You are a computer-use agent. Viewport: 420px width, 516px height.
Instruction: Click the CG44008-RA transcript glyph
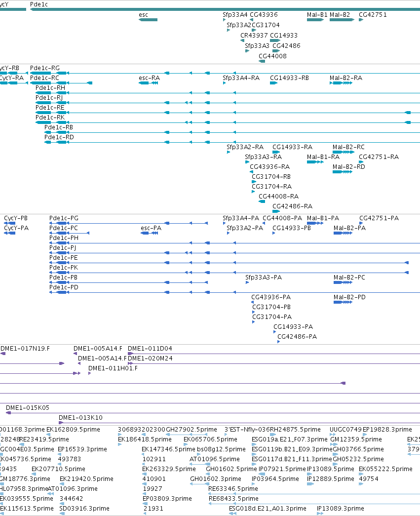pyautogui.click(x=262, y=201)
